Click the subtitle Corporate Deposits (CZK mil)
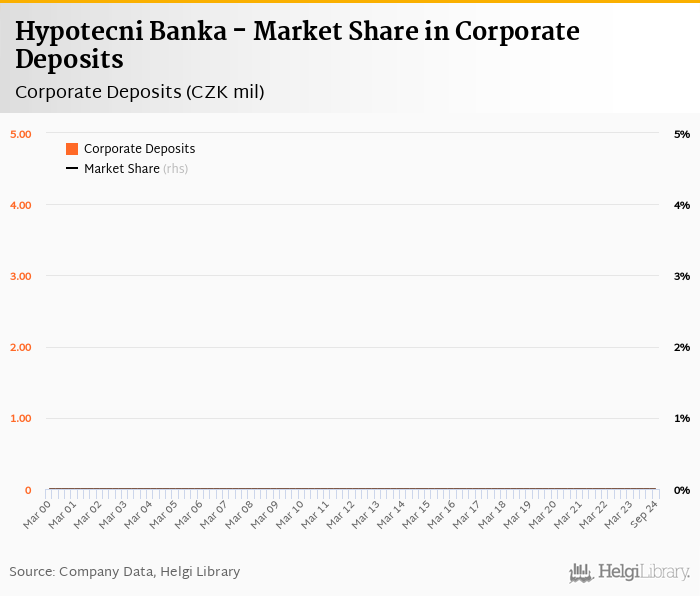The image size is (700, 596). coord(139,92)
